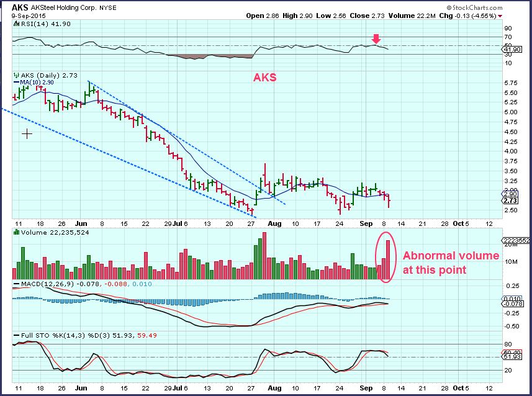Image resolution: width=532 pixels, height=396 pixels.
Task: Click the 4.00 price level on the axis
Action: tap(511, 151)
